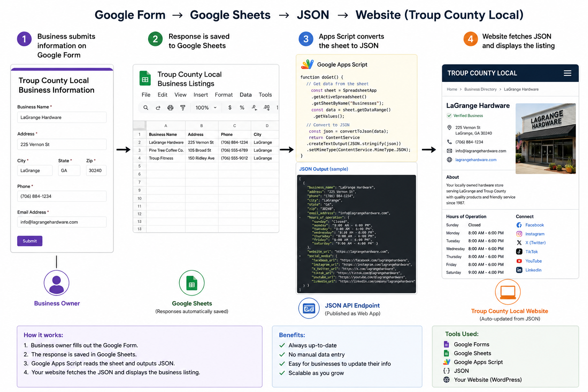Click the print icon in Sheets toolbar
Screen dimensions: 588x392
click(170, 108)
